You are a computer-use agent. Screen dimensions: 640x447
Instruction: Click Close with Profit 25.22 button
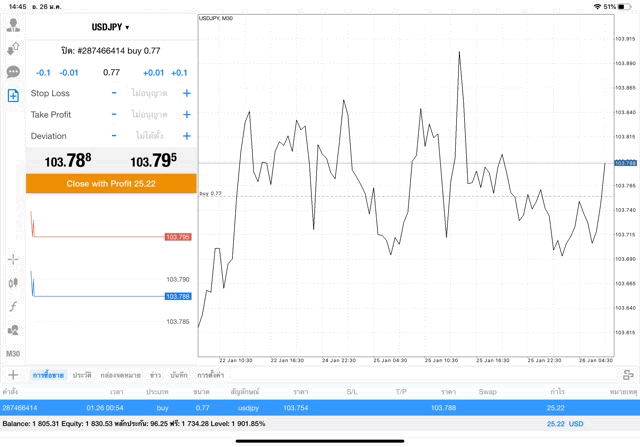(111, 184)
